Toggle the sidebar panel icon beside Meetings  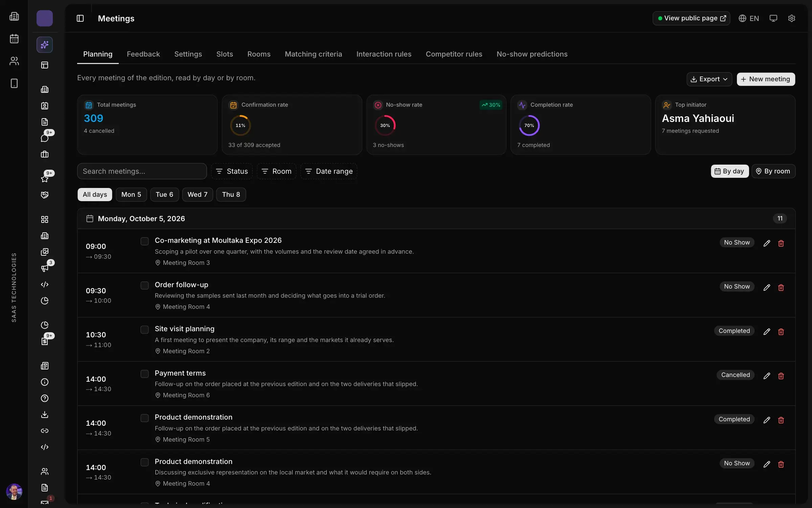click(80, 18)
